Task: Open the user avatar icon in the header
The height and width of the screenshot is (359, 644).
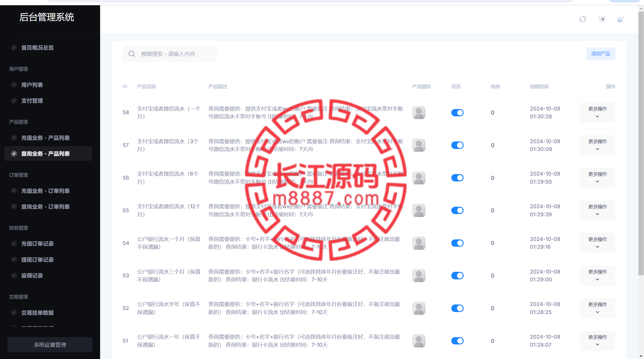Action: pyautogui.click(x=620, y=19)
